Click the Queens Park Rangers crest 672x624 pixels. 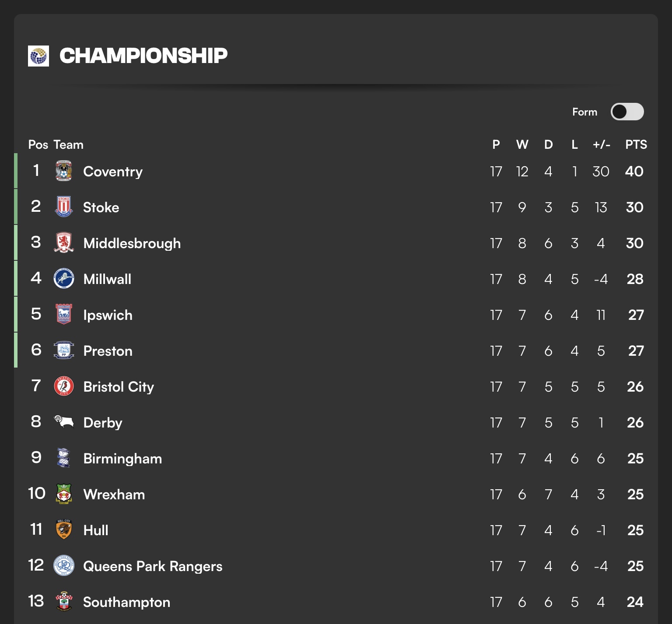coord(64,566)
